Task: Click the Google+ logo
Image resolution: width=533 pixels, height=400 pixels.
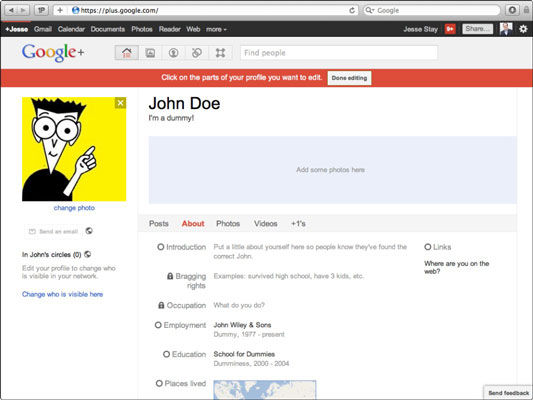Action: (x=53, y=53)
